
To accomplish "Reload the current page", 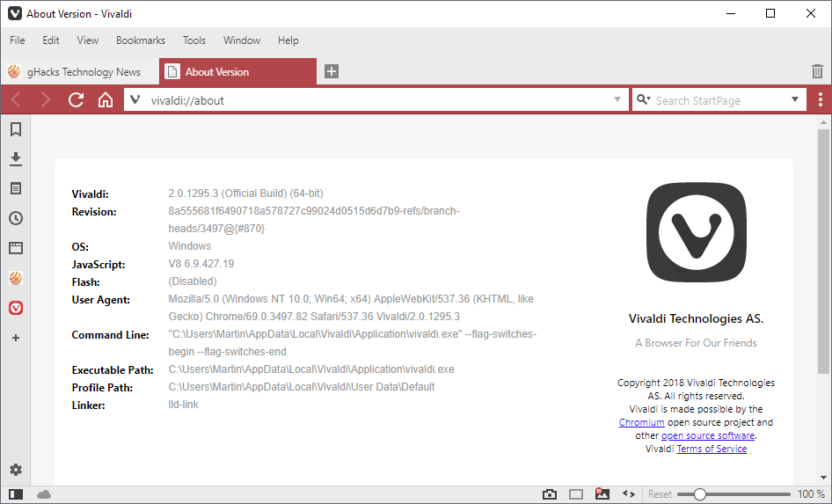I will point(76,99).
